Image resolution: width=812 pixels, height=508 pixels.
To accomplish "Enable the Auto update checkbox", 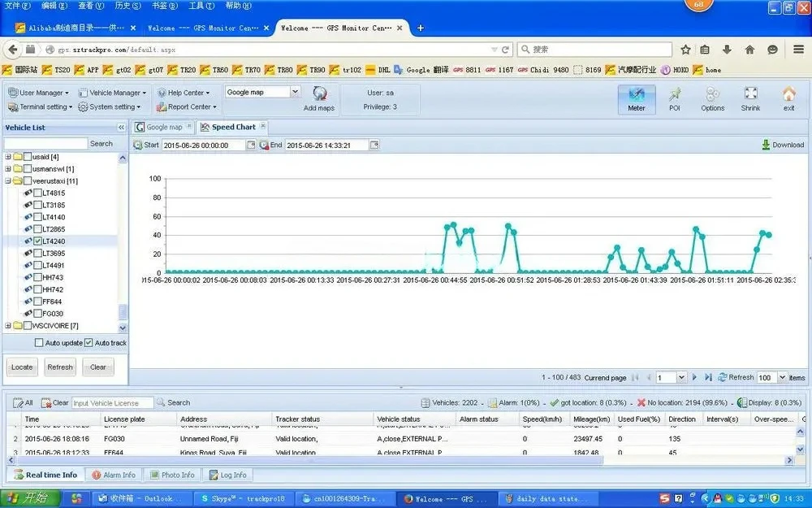I will 39,343.
